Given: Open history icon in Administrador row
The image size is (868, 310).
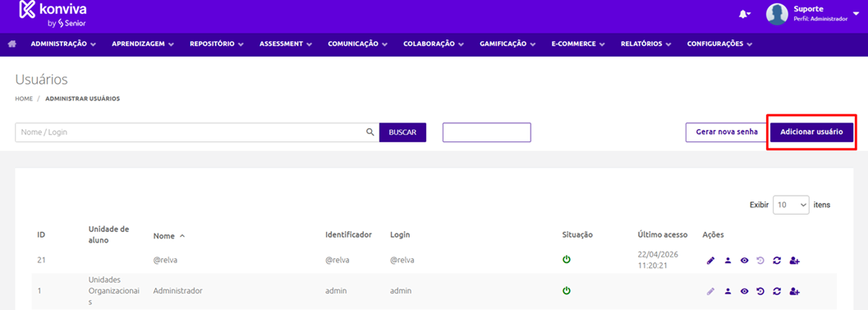Looking at the screenshot, I should [760, 290].
